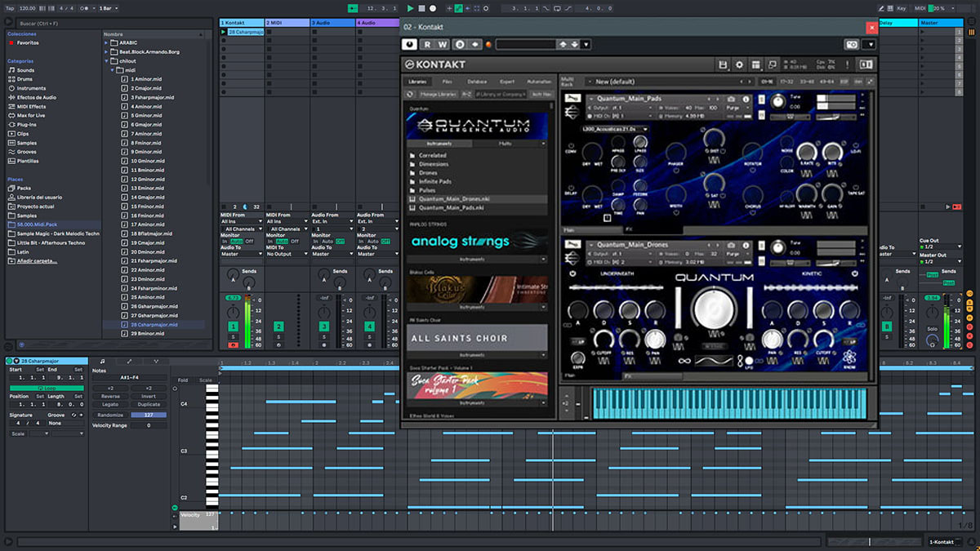
Task: Click plugin window R automation read button
Action: pos(429,44)
